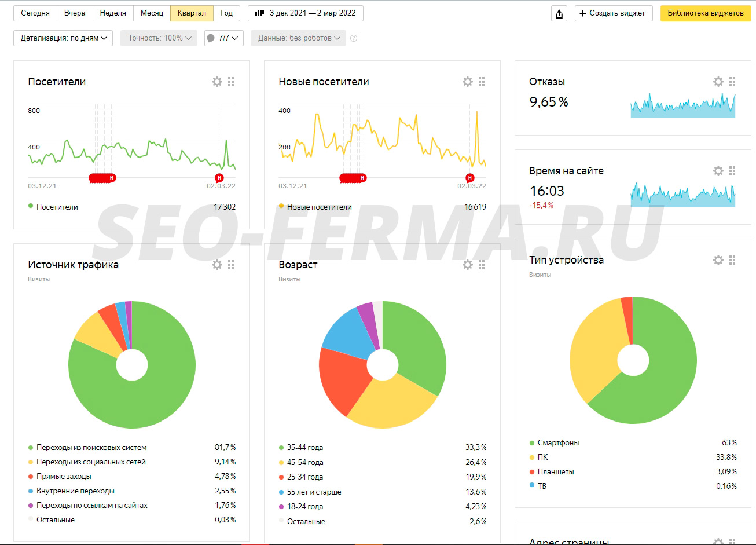This screenshot has width=756, height=545.
Task: Click the 17 302 visitors total
Action: click(x=225, y=207)
